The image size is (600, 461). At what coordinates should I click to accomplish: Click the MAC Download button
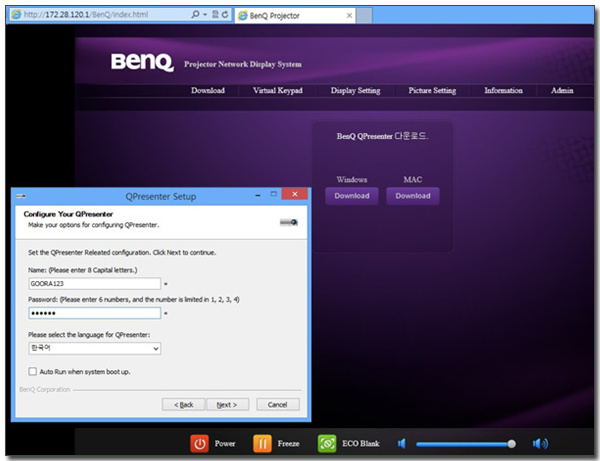(412, 196)
